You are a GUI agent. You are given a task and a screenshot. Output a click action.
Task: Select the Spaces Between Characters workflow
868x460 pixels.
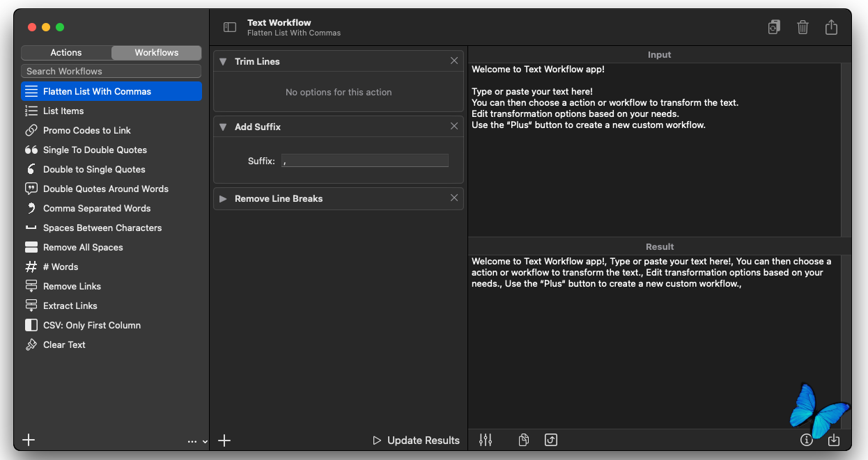(x=111, y=228)
